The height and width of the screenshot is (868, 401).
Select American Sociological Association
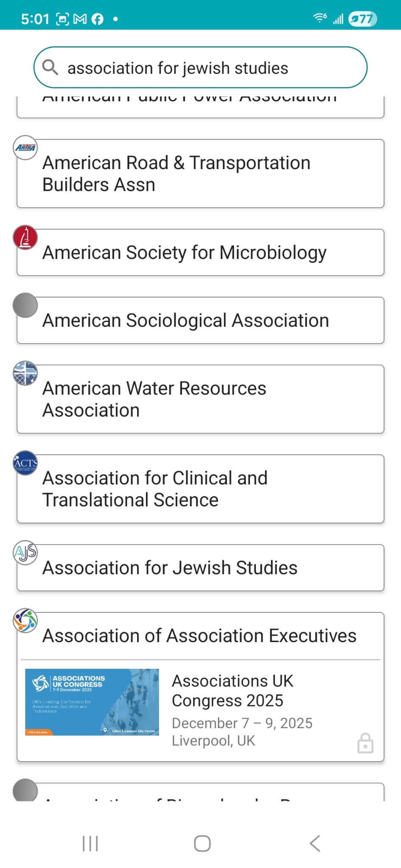point(199,320)
